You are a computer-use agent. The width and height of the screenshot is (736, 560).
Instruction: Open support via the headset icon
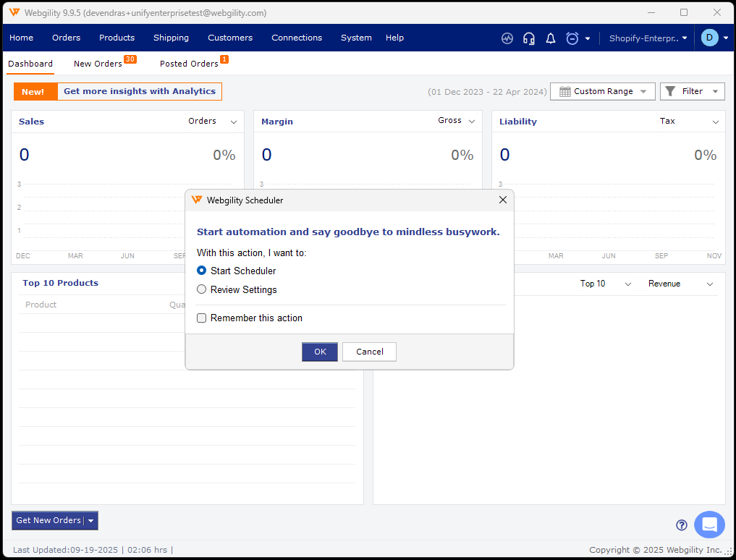click(529, 38)
